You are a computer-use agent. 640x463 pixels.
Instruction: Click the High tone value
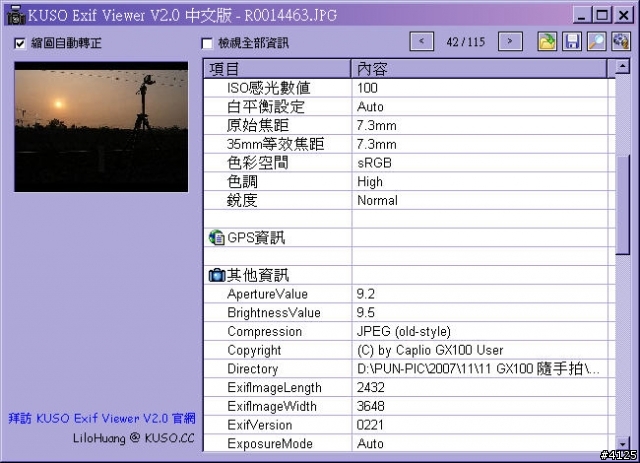(370, 182)
